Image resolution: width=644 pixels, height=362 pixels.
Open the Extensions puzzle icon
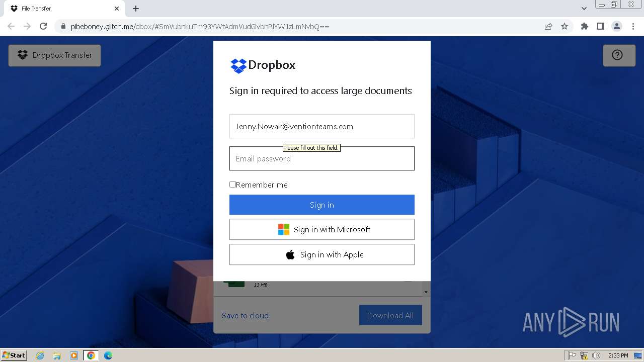pos(585,26)
